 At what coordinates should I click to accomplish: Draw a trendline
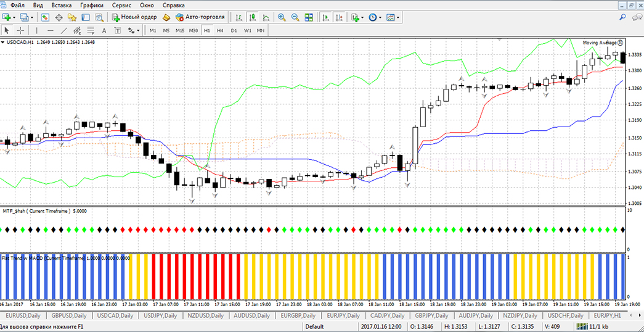point(63,30)
